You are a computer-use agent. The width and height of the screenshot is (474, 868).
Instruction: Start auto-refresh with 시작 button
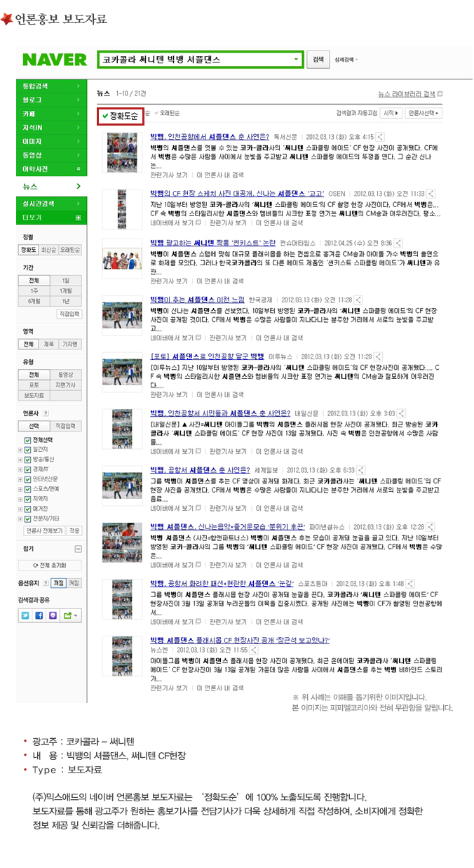[x=391, y=112]
